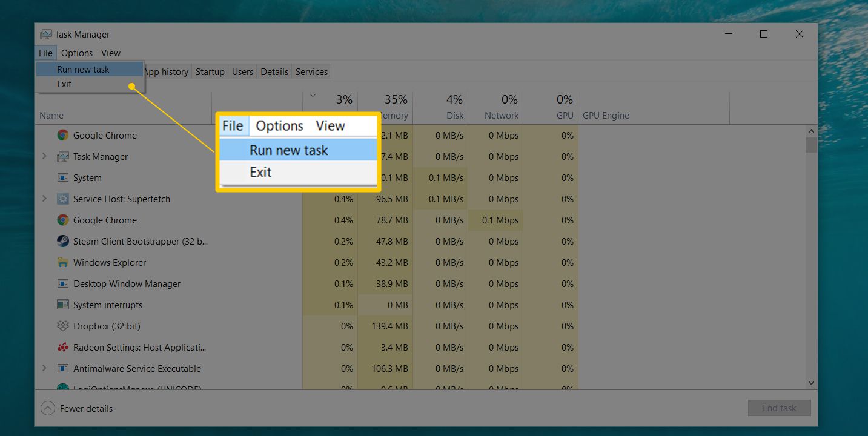868x436 pixels.
Task: Click the 139.4 MB memory cell
Action: [385, 326]
